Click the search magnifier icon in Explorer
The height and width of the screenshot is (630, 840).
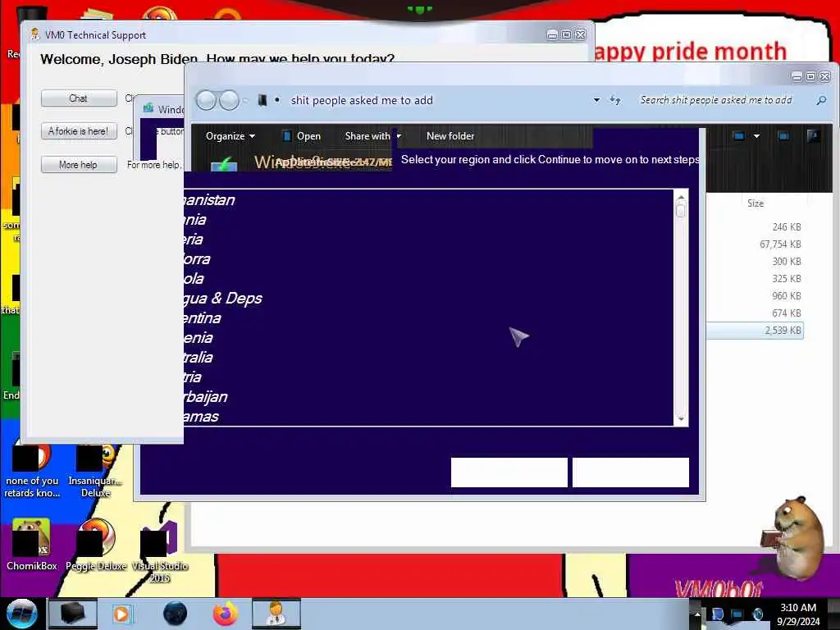820,100
